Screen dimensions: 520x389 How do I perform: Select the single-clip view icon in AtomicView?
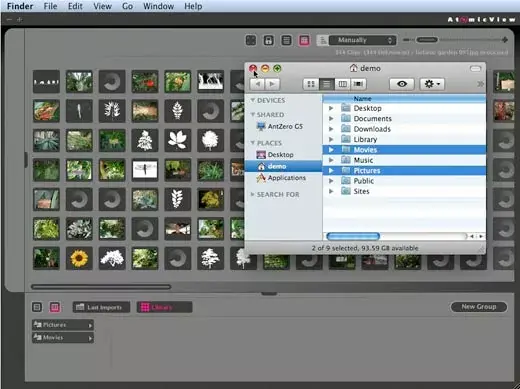268,40
